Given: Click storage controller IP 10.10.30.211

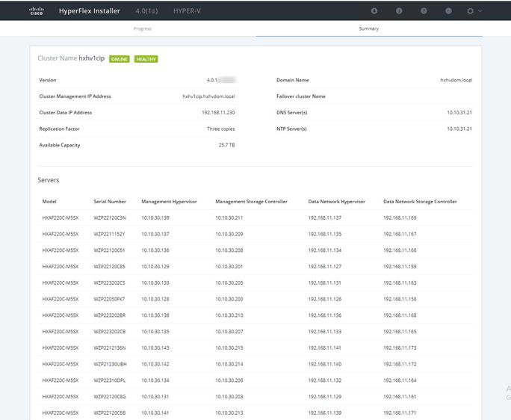Looking at the screenshot, I should click(229, 217).
